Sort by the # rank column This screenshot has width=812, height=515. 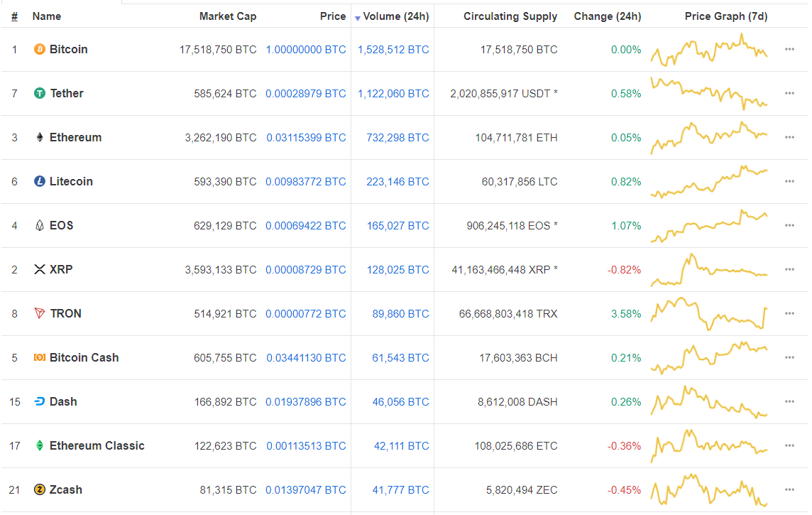pyautogui.click(x=14, y=16)
